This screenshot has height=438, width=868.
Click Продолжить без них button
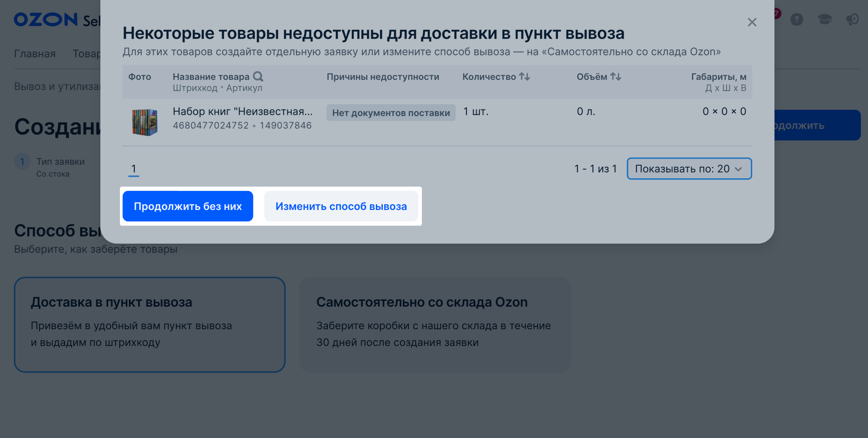tap(188, 206)
